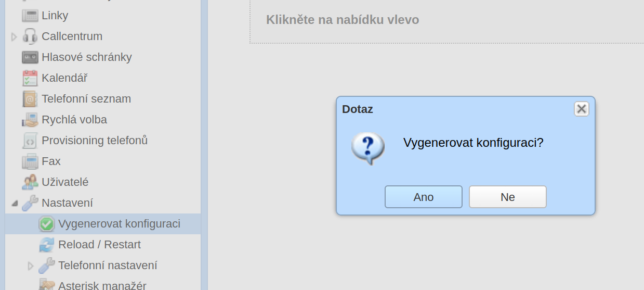Click the Hlasové schránky cassette icon

30,57
